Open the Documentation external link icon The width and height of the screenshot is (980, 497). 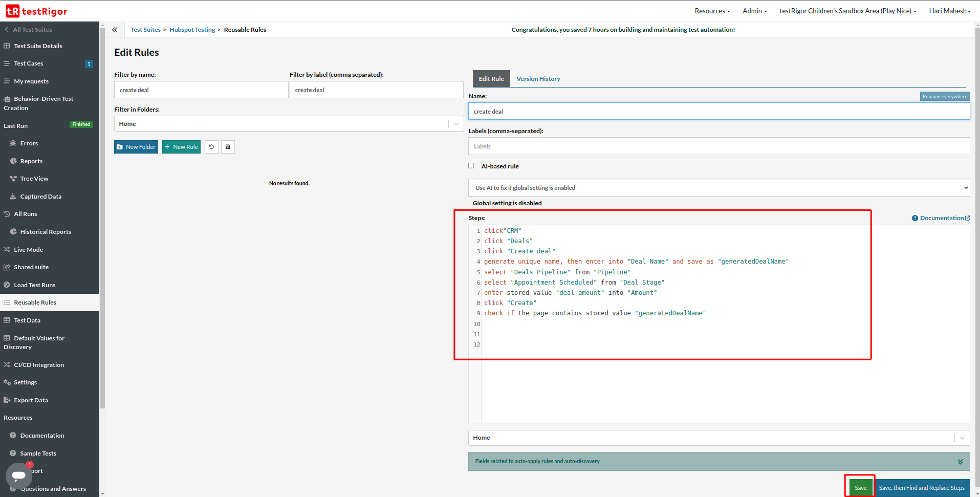967,218
